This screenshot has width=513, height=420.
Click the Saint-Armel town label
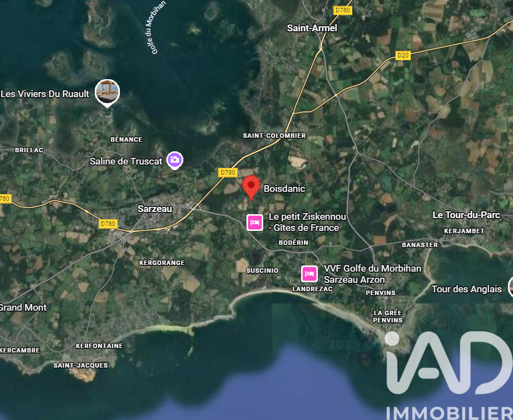click(312, 28)
